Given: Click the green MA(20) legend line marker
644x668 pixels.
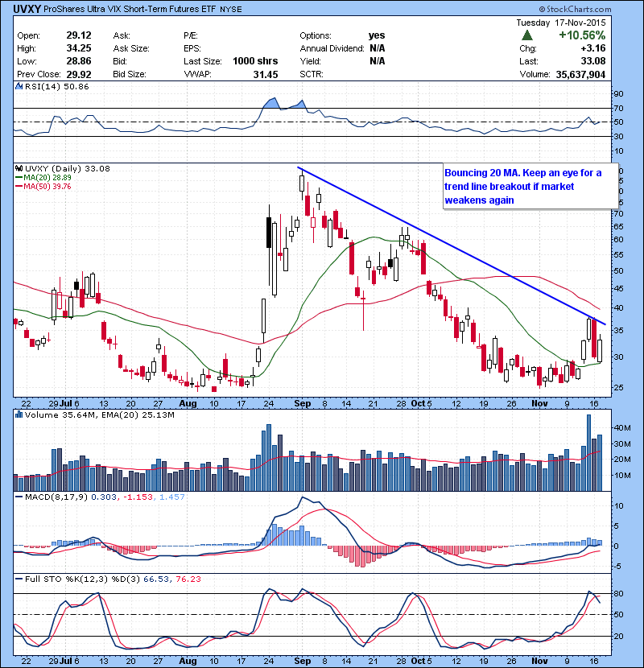Looking at the screenshot, I should (19, 178).
